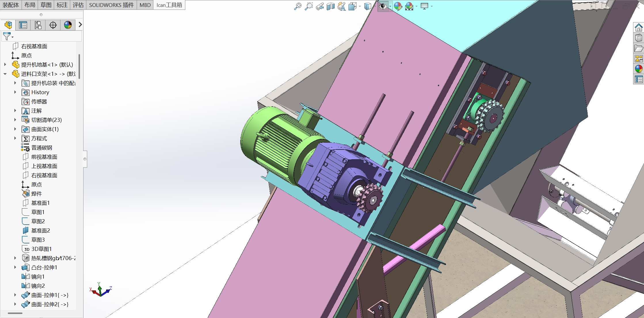The width and height of the screenshot is (644, 318).
Task: Click the View Orientation cube icon
Action: (x=353, y=6)
